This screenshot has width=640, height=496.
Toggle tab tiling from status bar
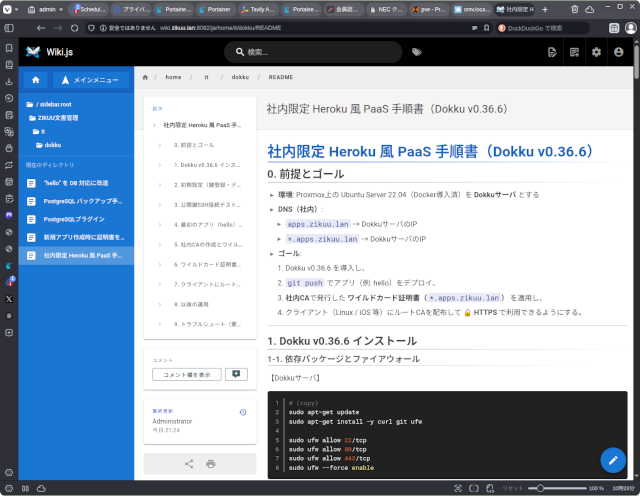(474, 488)
